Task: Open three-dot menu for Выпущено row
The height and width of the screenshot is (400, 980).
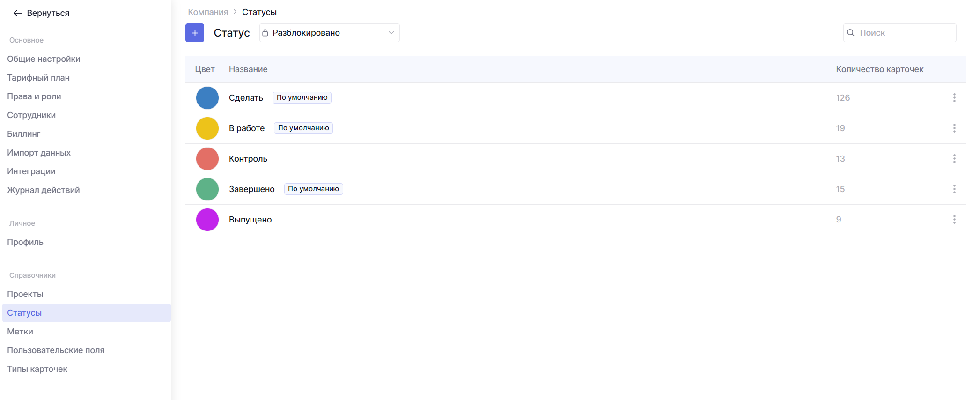Action: click(x=954, y=220)
